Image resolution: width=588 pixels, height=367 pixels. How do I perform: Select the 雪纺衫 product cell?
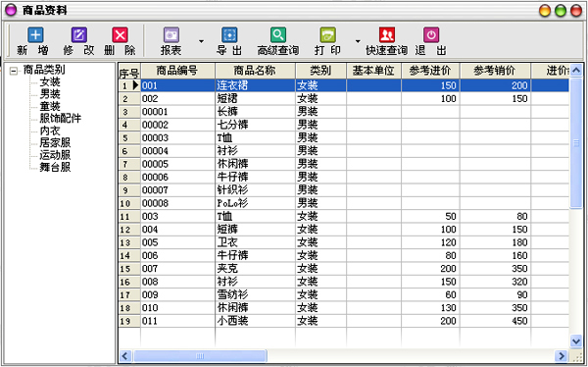point(255,295)
